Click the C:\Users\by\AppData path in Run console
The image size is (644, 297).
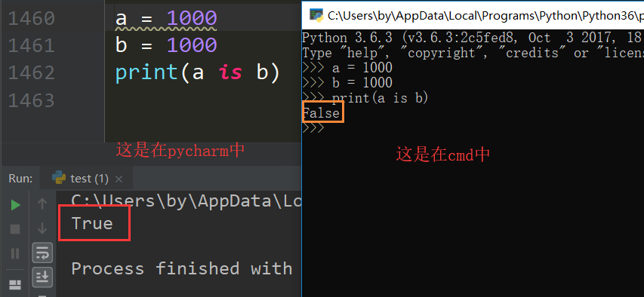pos(186,201)
